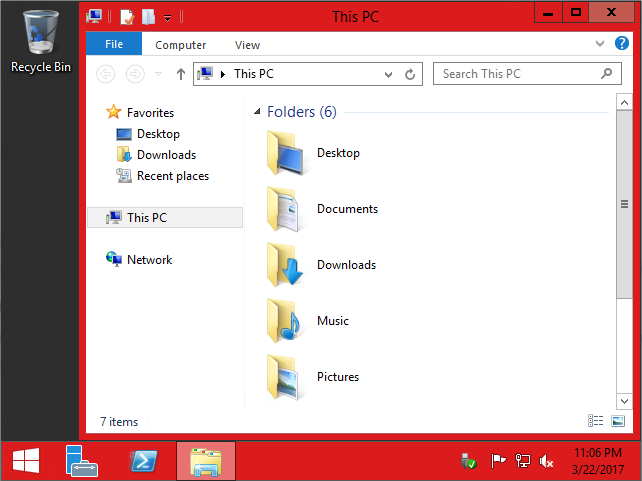The image size is (642, 481).
Task: Click the New folder quick access icon
Action: tap(148, 17)
